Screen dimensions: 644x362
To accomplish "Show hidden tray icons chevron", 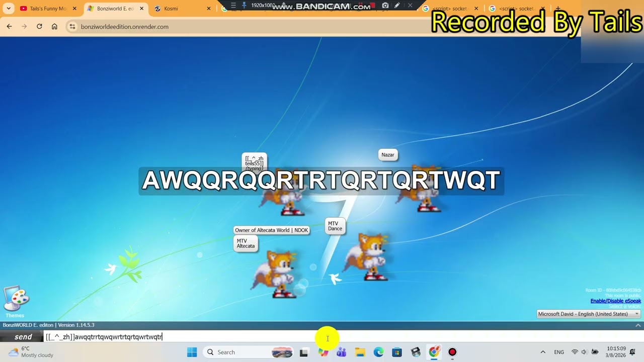I will click(542, 352).
